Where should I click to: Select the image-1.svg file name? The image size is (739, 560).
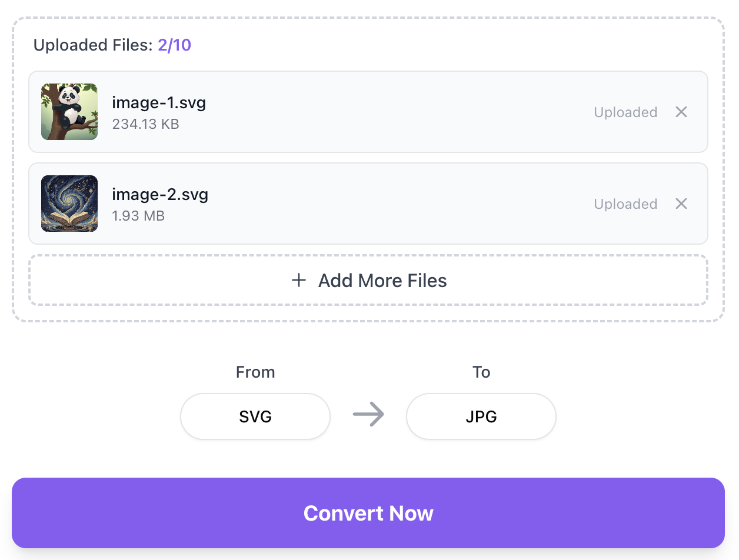(159, 102)
